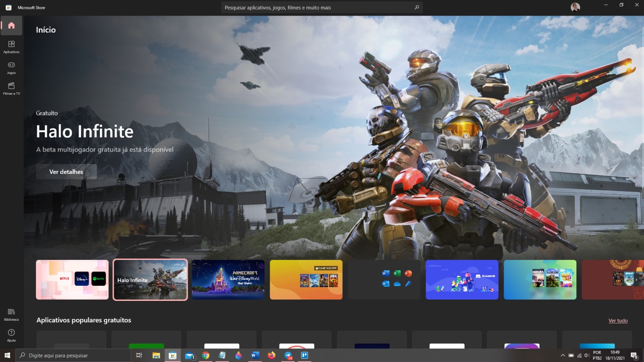Open Telegram from the taskbar
This screenshot has height=362, width=644.
click(x=288, y=355)
